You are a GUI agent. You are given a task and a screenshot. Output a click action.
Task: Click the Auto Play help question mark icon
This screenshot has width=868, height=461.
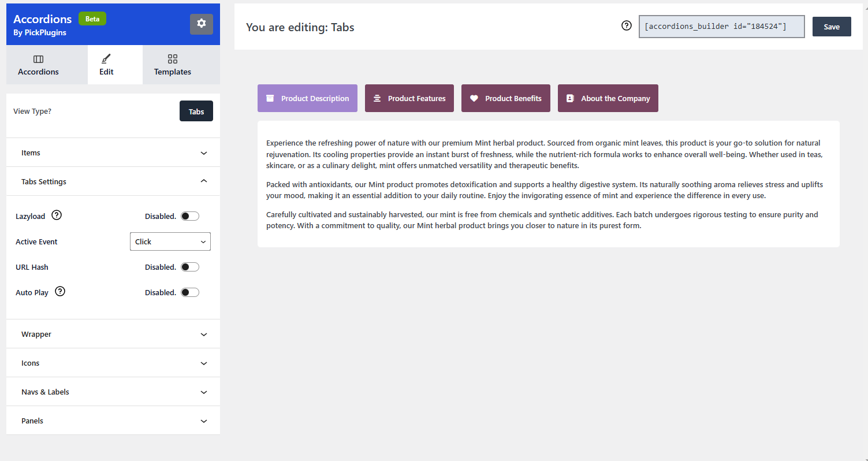pyautogui.click(x=60, y=292)
